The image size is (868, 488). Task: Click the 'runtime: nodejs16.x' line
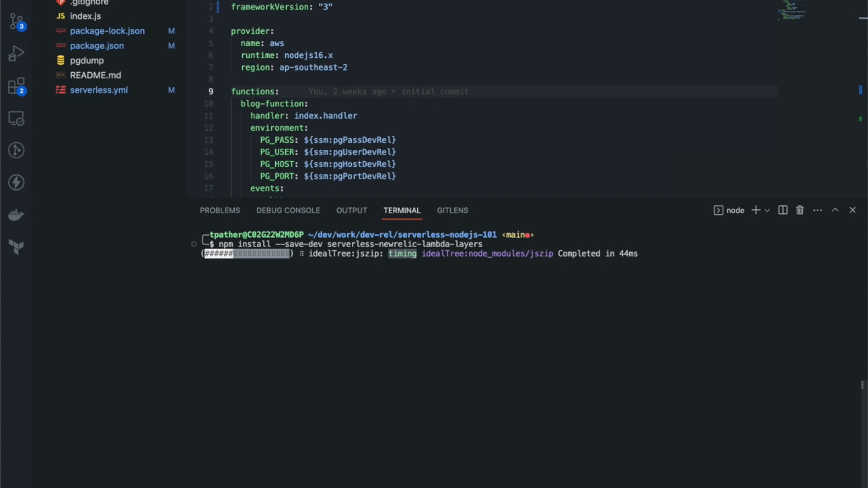pos(287,56)
